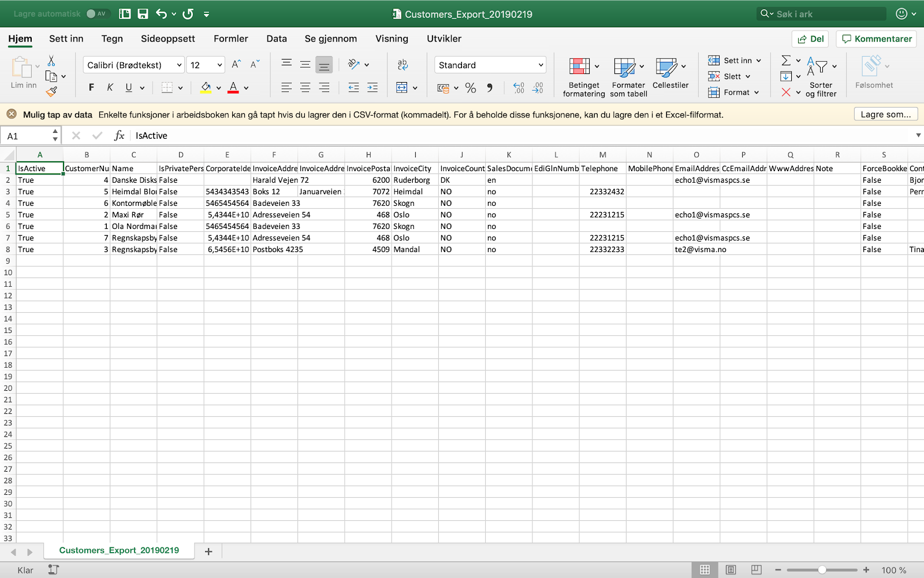
Task: Click the decrease indent icon
Action: coord(353,87)
